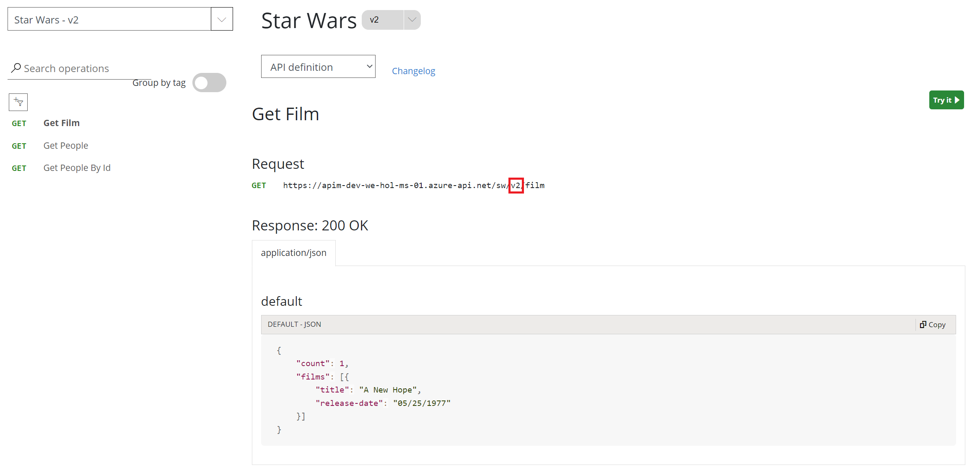The height and width of the screenshot is (470, 980).
Task: Click the magnifier search icon
Action: (16, 68)
